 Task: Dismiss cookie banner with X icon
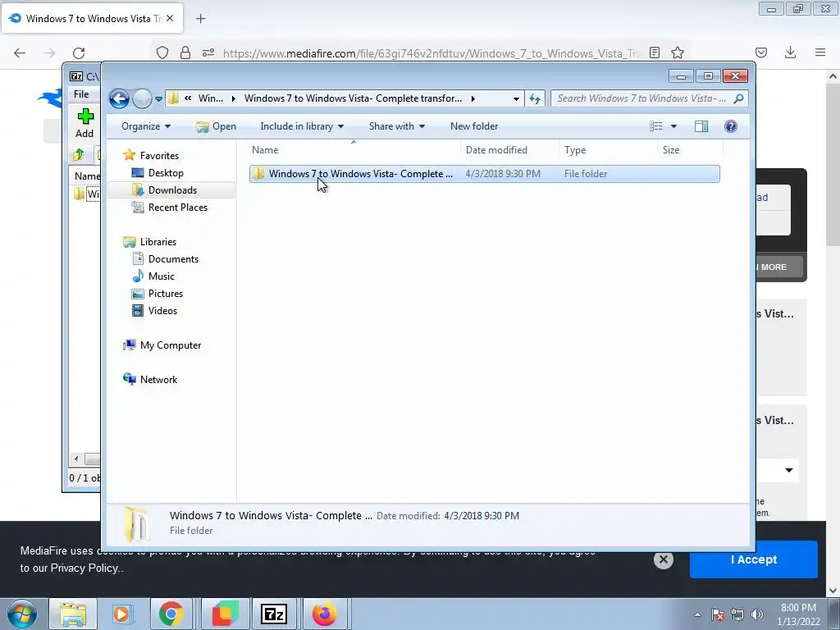tap(663, 559)
